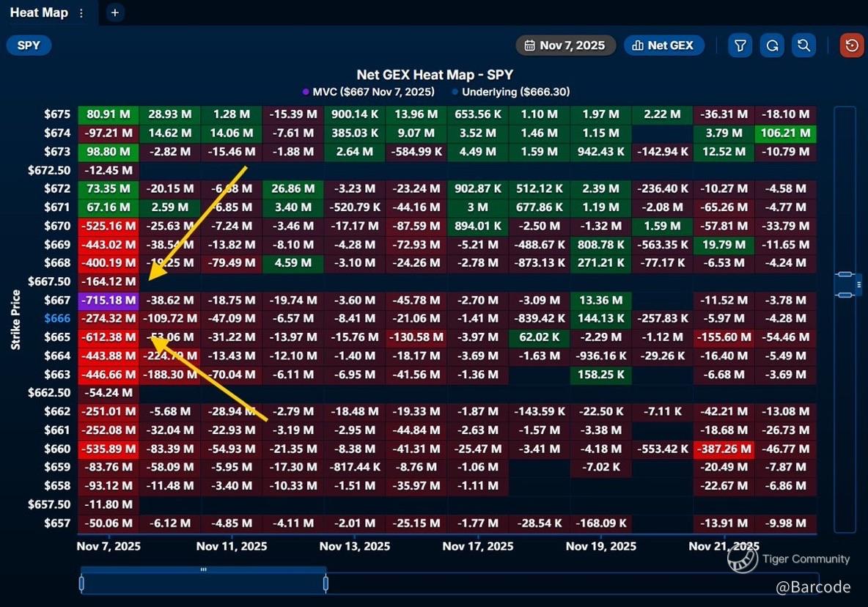This screenshot has width=868, height=607.
Task: Click the red reset history icon
Action: pyautogui.click(x=852, y=45)
